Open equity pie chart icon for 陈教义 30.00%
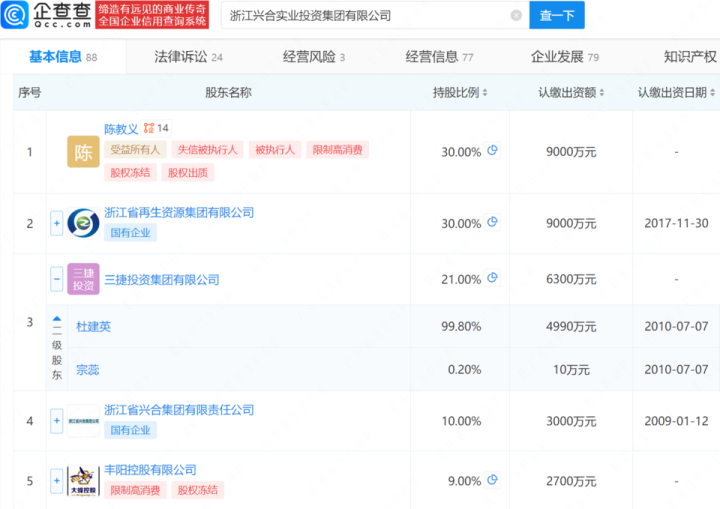Viewport: 720px width, 509px height. [492, 150]
